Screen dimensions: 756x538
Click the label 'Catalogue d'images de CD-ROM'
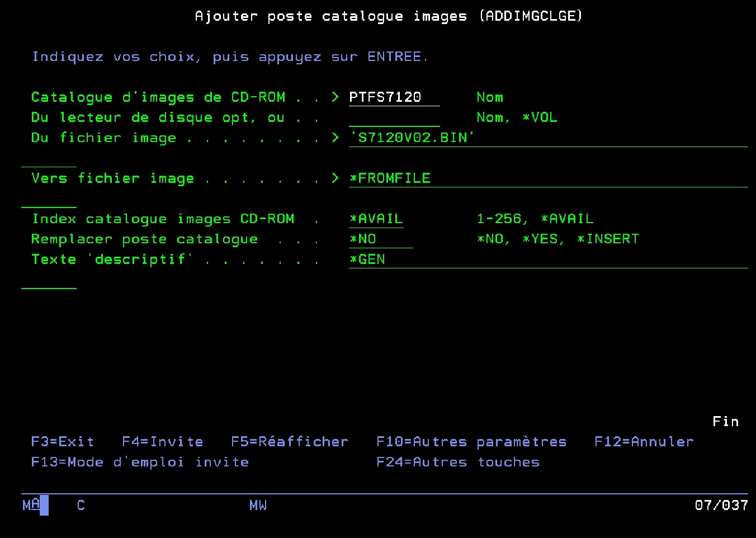tap(158, 97)
